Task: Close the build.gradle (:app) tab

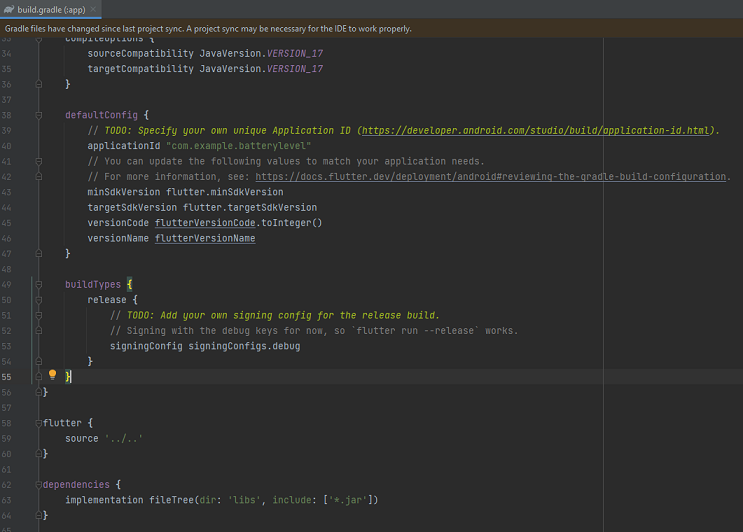Action: point(94,9)
